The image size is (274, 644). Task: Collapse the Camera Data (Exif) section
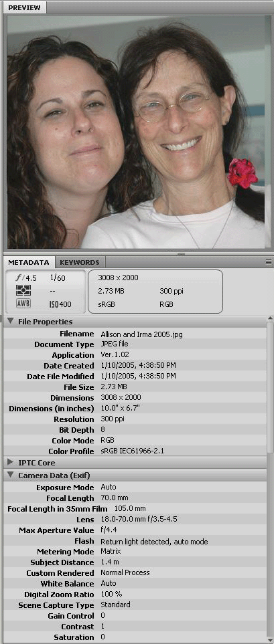coord(10,475)
